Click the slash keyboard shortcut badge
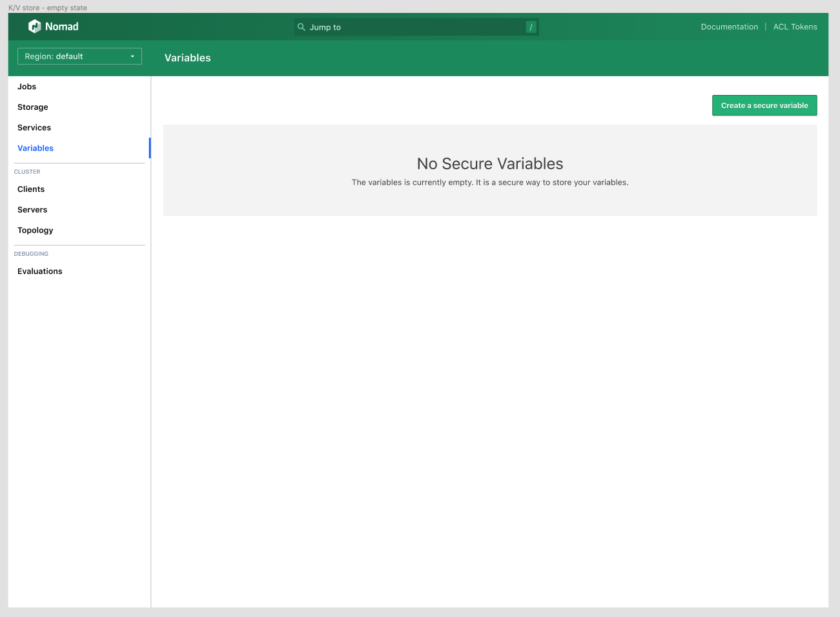840x617 pixels. click(x=530, y=27)
